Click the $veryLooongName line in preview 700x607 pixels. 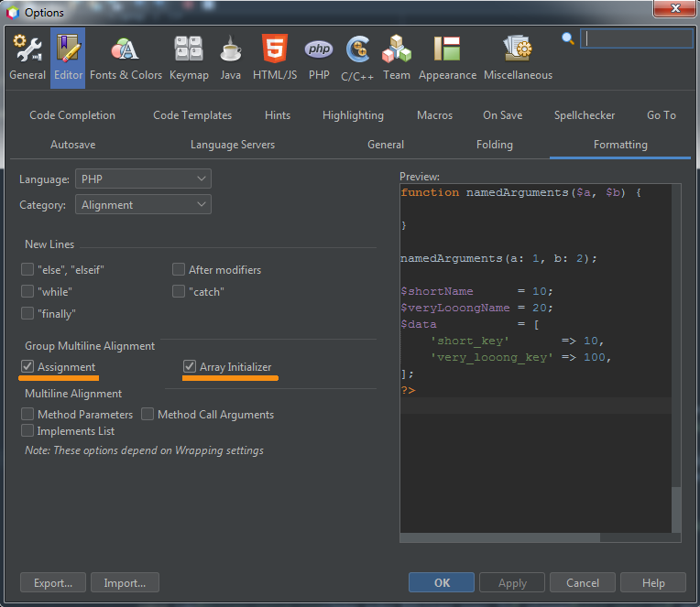[476, 308]
